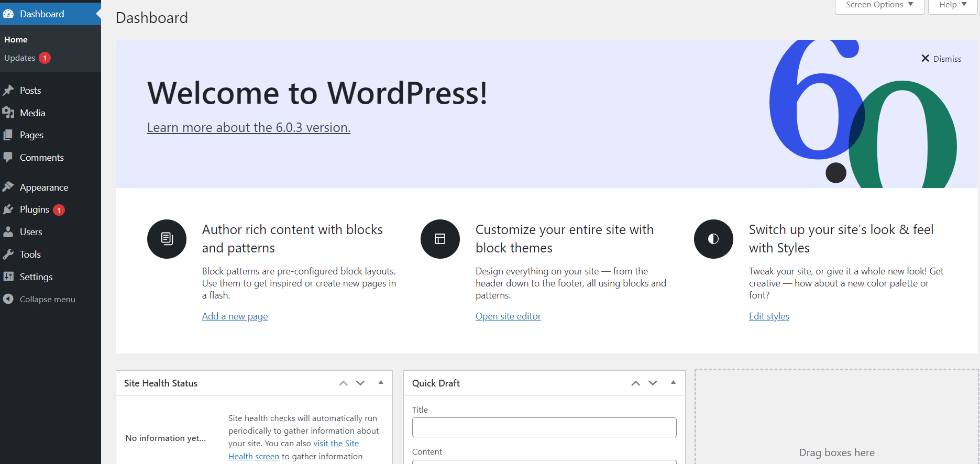
Task: Click 'Welcome to WordPress!' heading
Action: click(317, 93)
